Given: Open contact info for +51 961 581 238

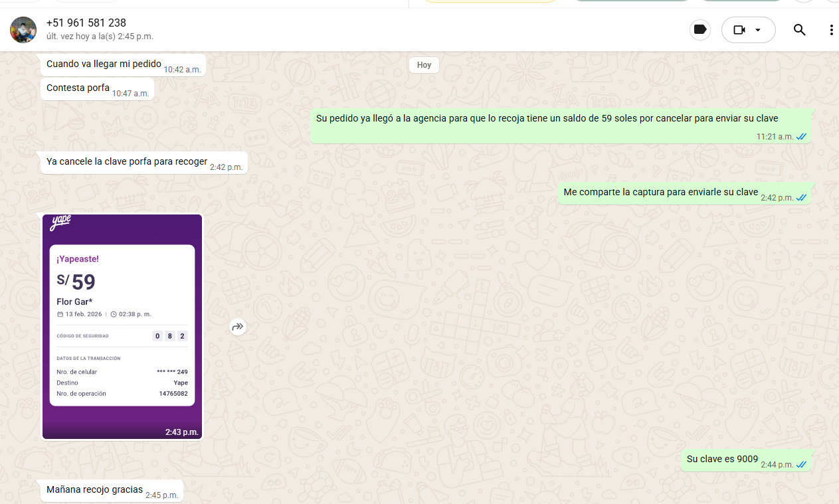Looking at the screenshot, I should [86, 23].
